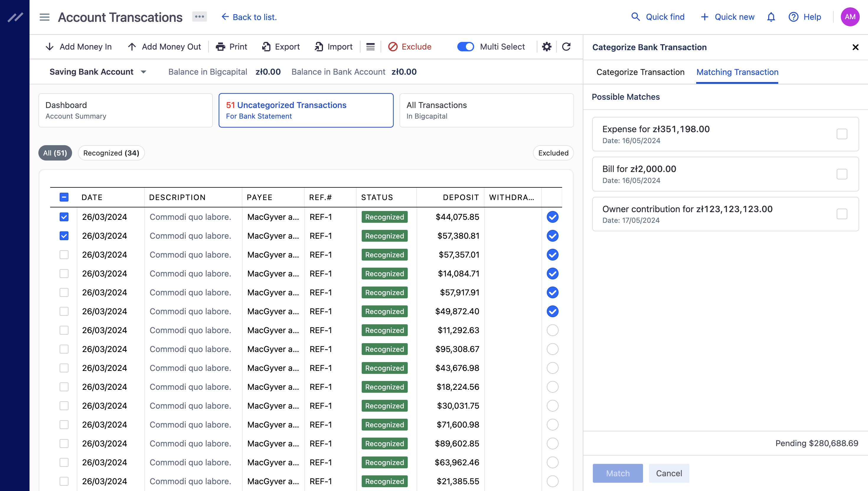The height and width of the screenshot is (491, 868).
Task: Click the Add Money Out icon
Action: (x=132, y=47)
